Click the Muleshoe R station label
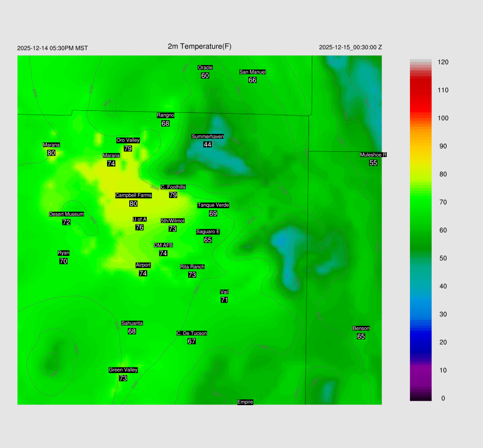Viewport: 483px width, 448px height. tap(373, 155)
